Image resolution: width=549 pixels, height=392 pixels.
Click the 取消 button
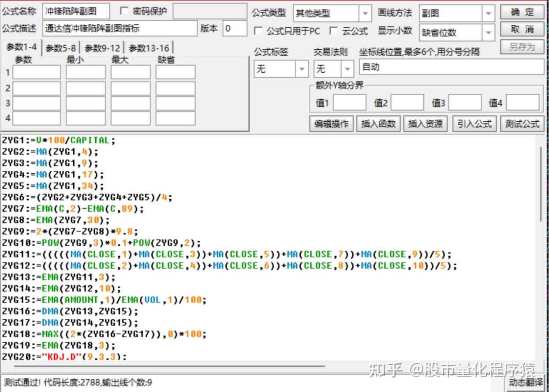(x=522, y=29)
